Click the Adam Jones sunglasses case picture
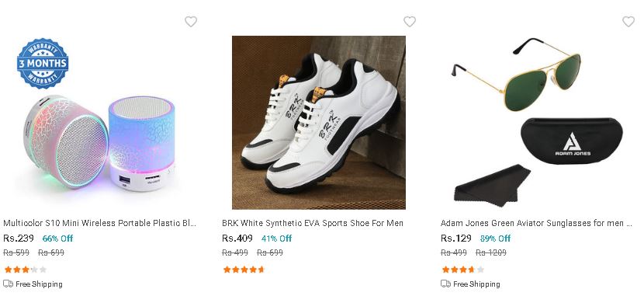644x296 pixels. point(572,140)
